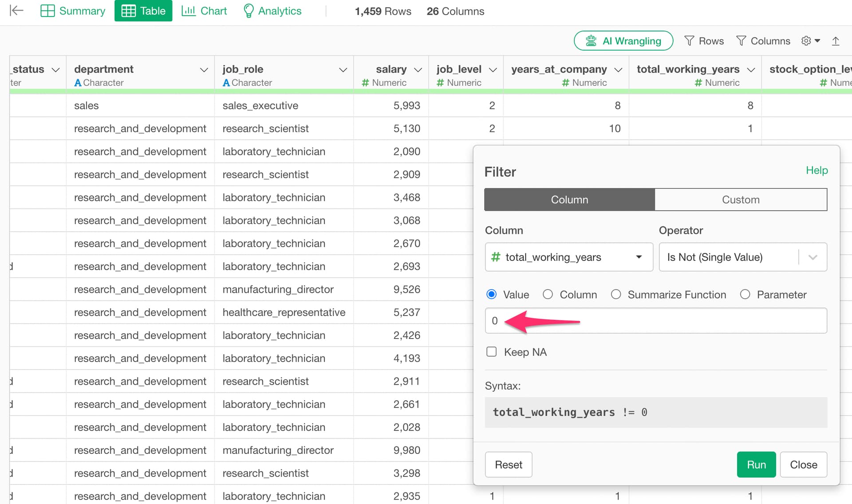
Task: Open the job_role column header menu
Action: pos(343,70)
